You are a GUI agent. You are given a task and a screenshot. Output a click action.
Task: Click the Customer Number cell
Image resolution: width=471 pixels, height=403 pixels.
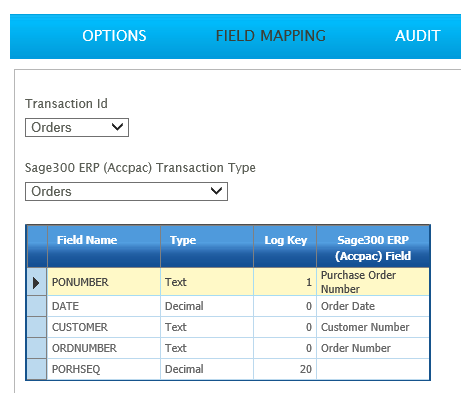[x=373, y=327]
